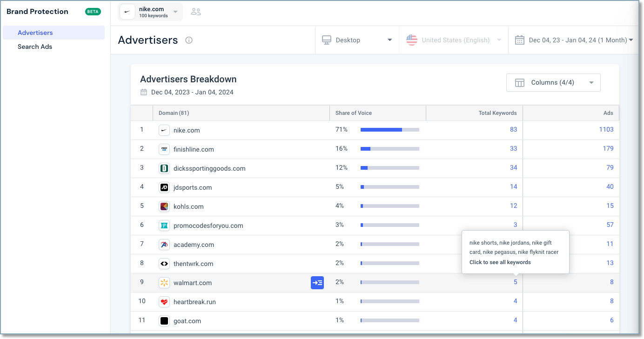Open the 6 ads link for goat.com
This screenshot has height=339, width=644.
coord(612,320)
